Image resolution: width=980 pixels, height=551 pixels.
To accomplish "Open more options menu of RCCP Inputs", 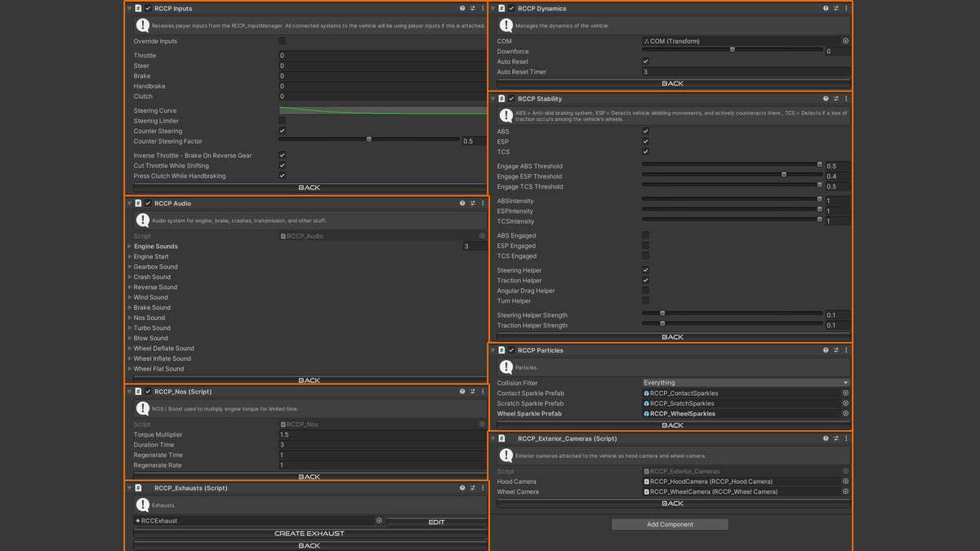I will (483, 8).
